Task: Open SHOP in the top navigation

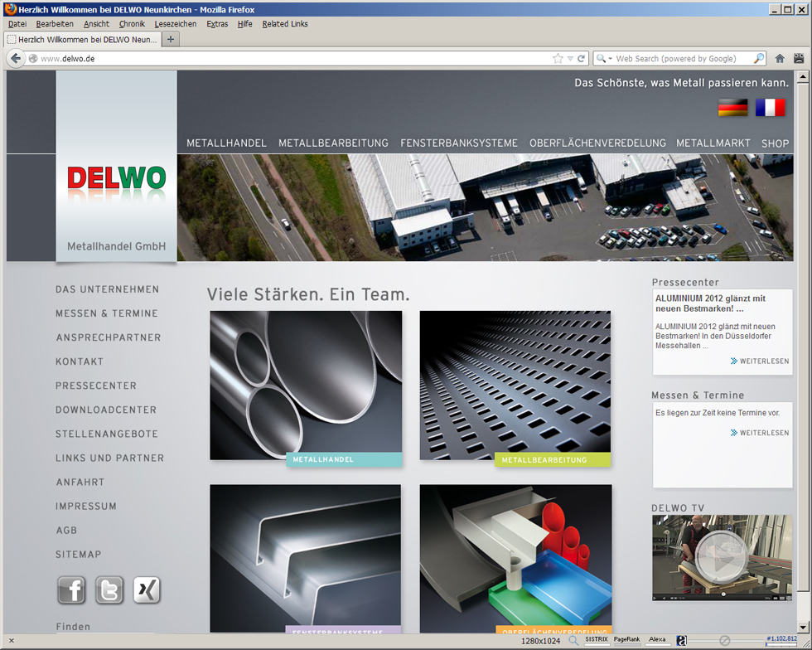Action: 776,143
